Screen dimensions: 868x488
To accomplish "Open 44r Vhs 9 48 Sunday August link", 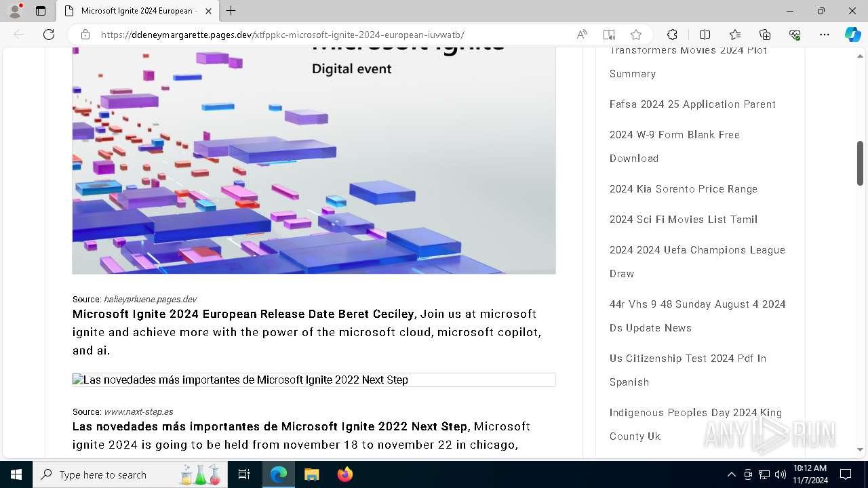I will pos(697,316).
